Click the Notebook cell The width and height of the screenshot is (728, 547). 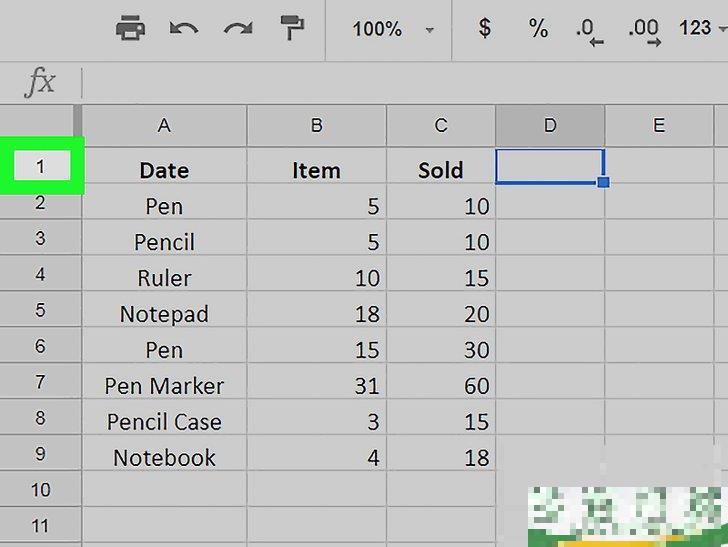click(164, 458)
